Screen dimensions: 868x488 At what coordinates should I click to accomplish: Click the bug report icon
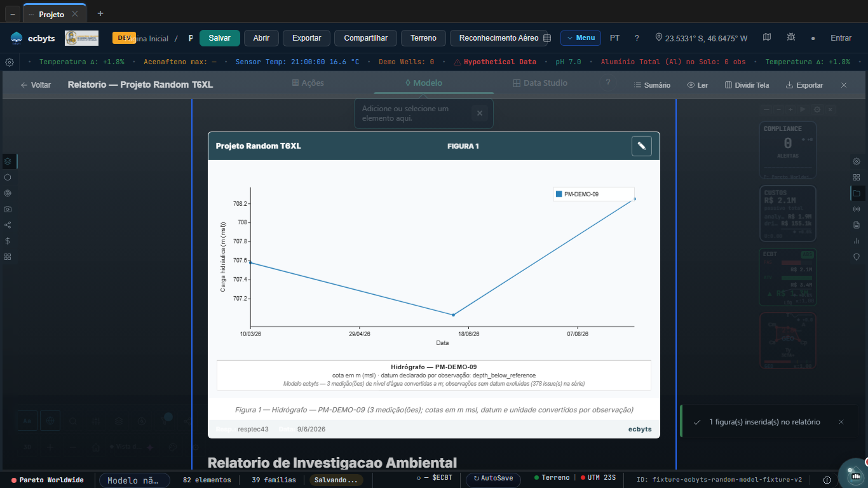point(790,37)
